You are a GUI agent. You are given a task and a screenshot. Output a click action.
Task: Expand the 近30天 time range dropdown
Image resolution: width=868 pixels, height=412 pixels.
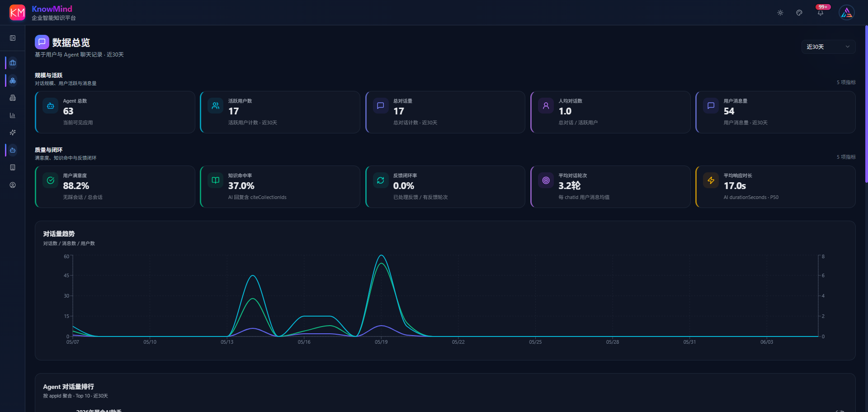[x=828, y=47]
